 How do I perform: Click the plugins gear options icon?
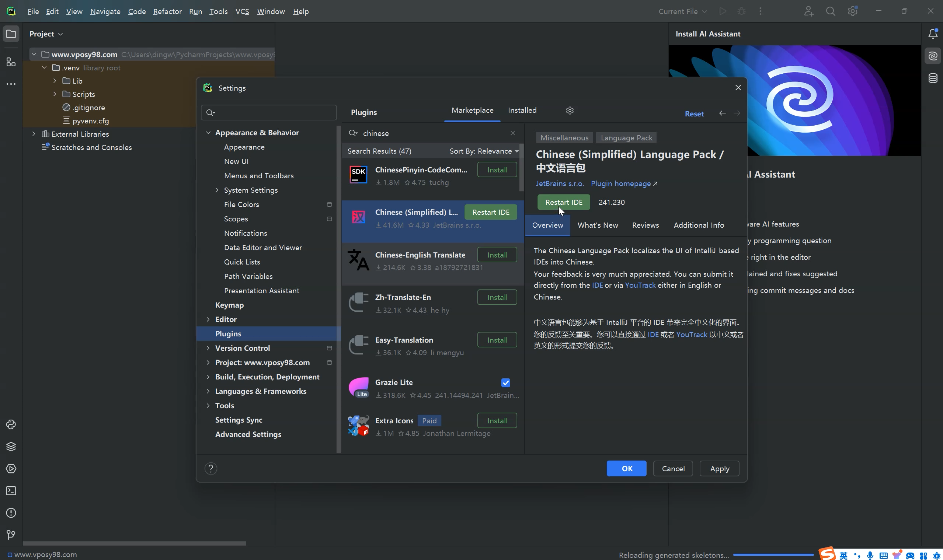tap(570, 110)
